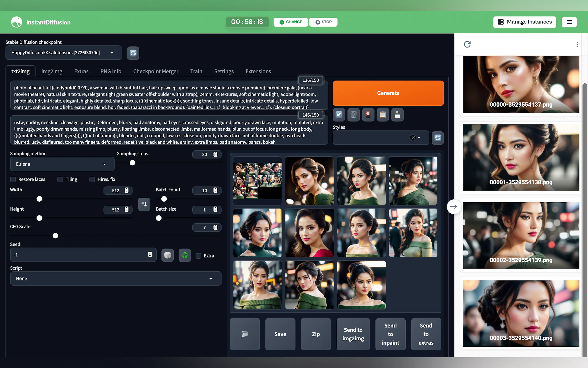The image size is (588, 368).
Task: Open the Script dropdown set to None
Action: (x=116, y=279)
